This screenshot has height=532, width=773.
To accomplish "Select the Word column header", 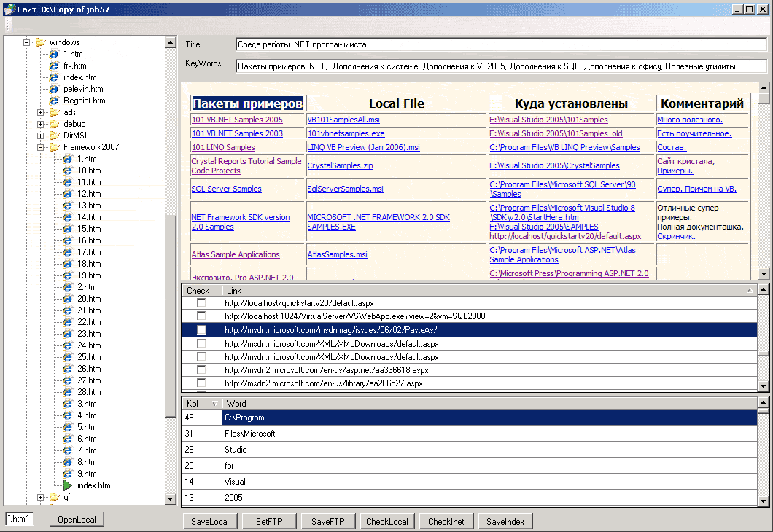I will pyautogui.click(x=489, y=404).
